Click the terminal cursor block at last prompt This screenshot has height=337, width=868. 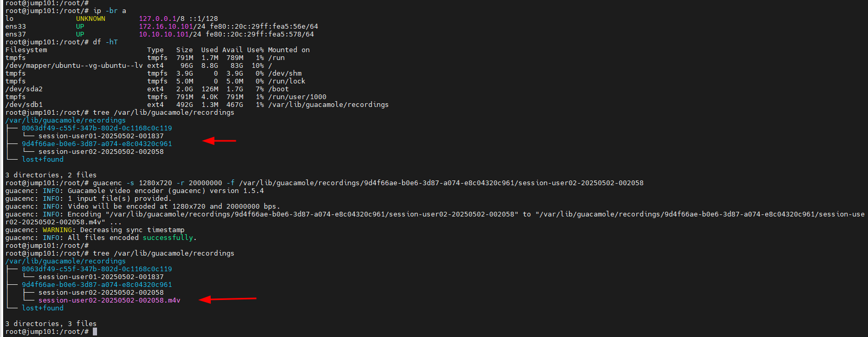(95, 332)
